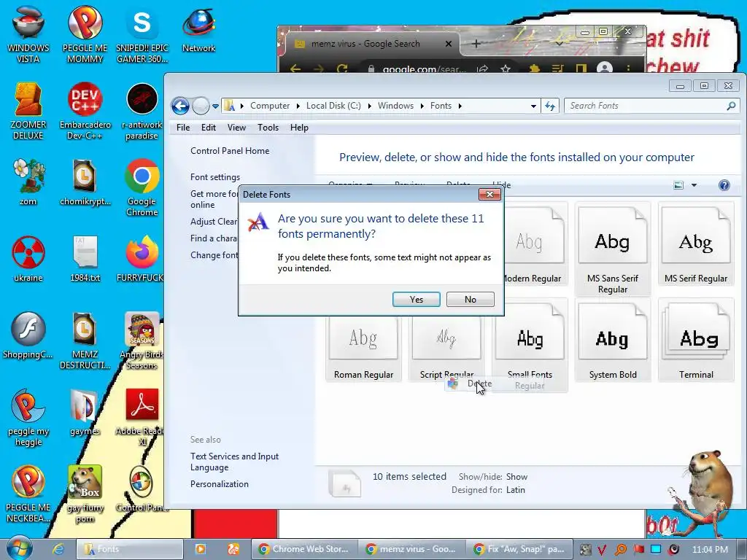Switch to the Fix Aw Snap taskbar button
The height and width of the screenshot is (560, 747).
pyautogui.click(x=519, y=549)
